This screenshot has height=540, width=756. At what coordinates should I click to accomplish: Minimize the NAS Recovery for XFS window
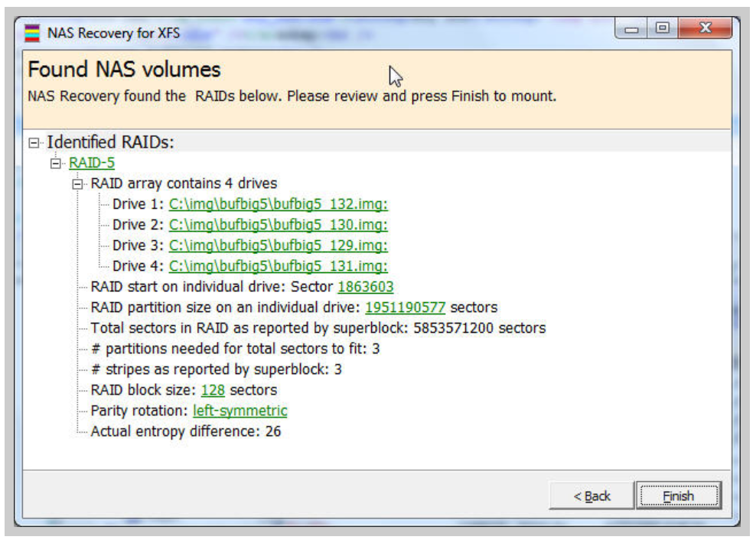point(631,29)
